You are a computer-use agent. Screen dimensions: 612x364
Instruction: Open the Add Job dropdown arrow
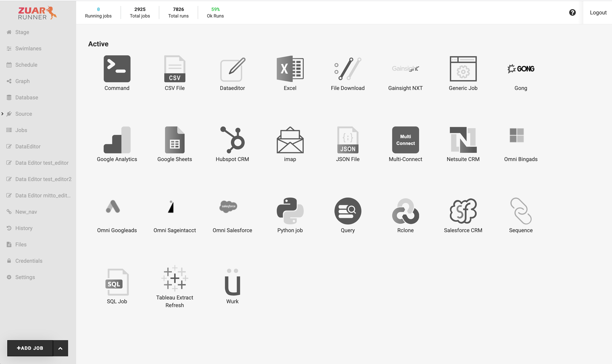[x=60, y=348]
